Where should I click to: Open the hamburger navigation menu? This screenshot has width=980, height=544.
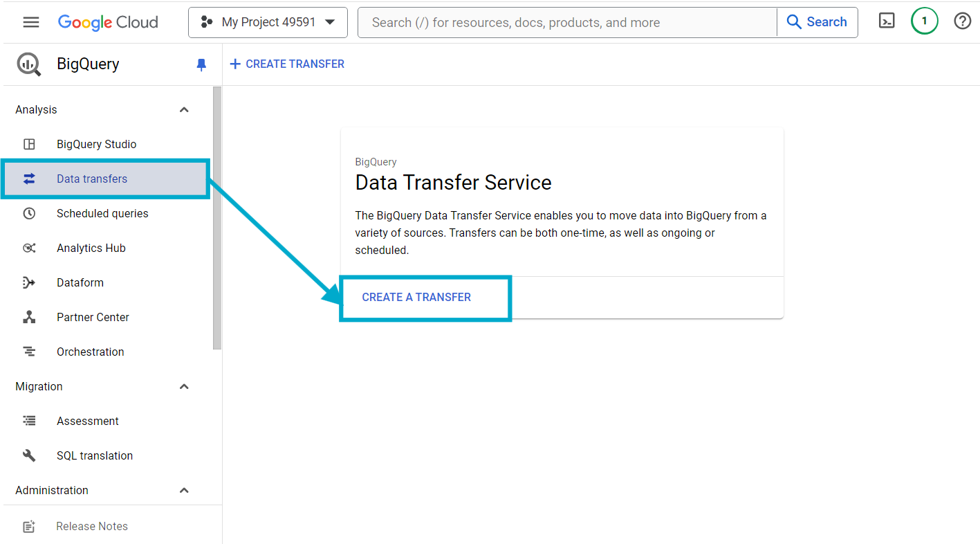[31, 22]
